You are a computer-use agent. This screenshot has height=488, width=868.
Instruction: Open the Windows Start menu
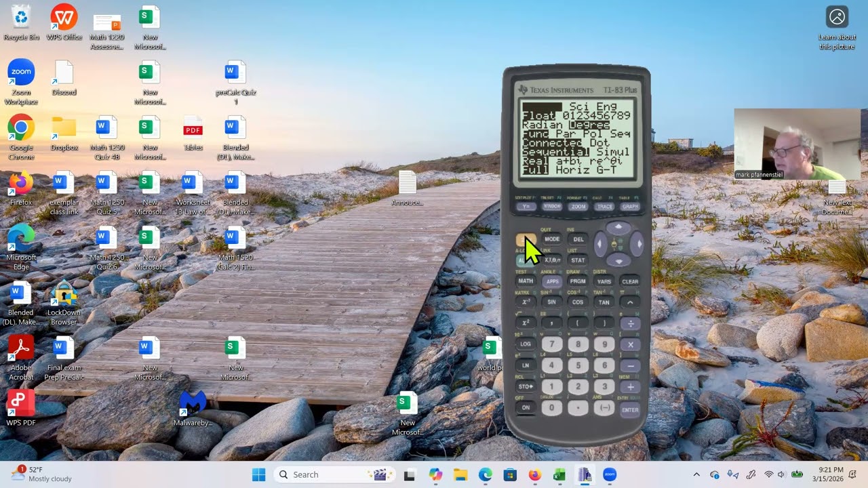(259, 474)
